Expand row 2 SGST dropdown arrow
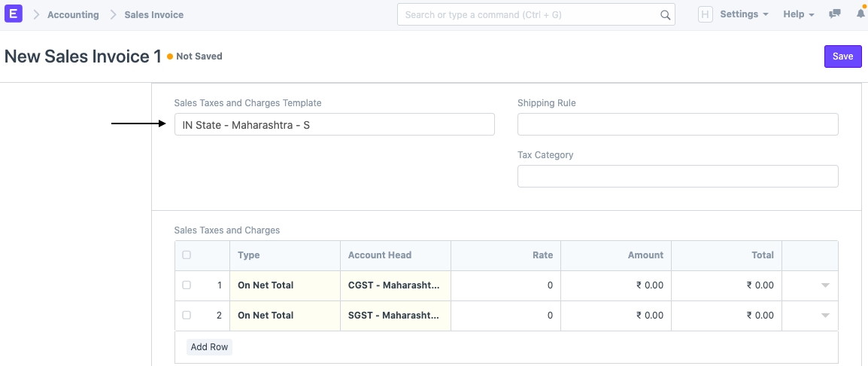The image size is (868, 366). click(825, 316)
